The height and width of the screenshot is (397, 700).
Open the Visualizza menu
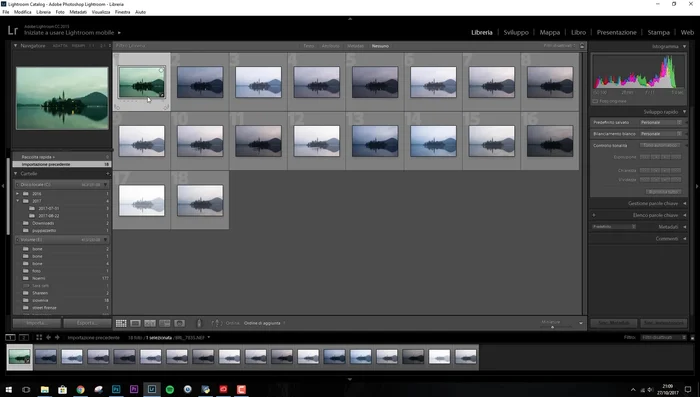[x=101, y=12]
